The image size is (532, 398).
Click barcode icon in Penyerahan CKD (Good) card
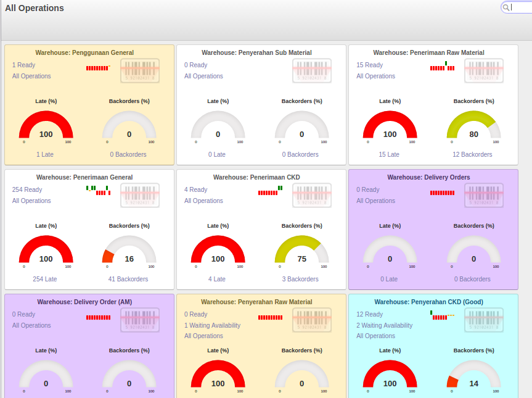[x=484, y=320]
